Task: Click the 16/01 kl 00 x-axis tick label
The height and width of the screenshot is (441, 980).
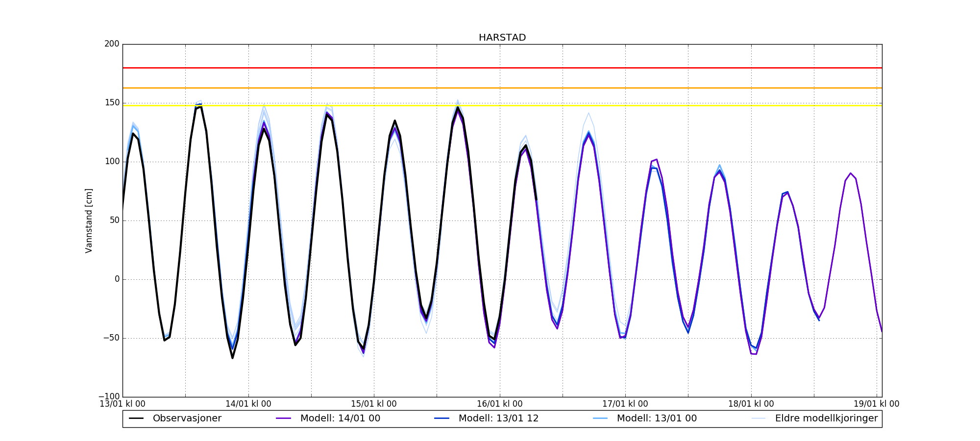Action: point(500,404)
